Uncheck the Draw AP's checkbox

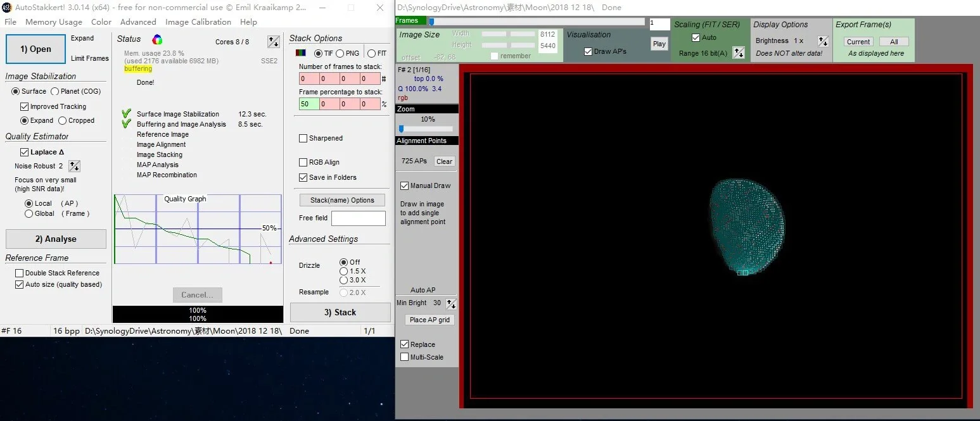coord(589,51)
